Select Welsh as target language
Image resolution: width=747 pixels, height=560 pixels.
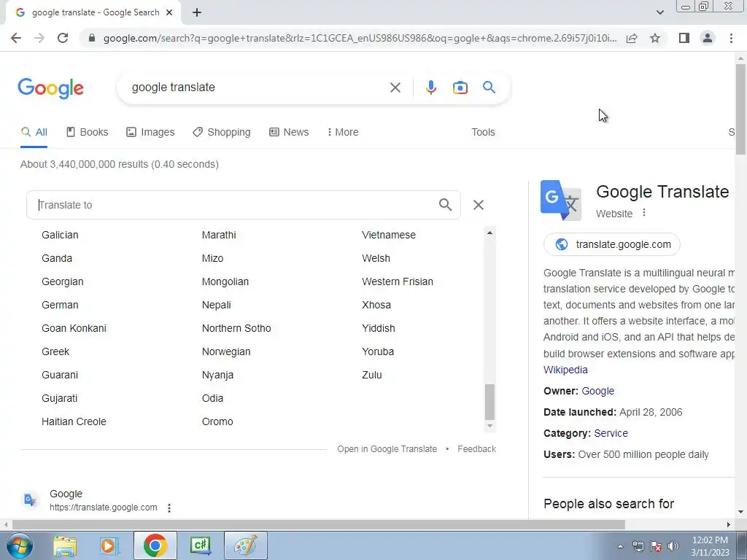[x=376, y=258]
